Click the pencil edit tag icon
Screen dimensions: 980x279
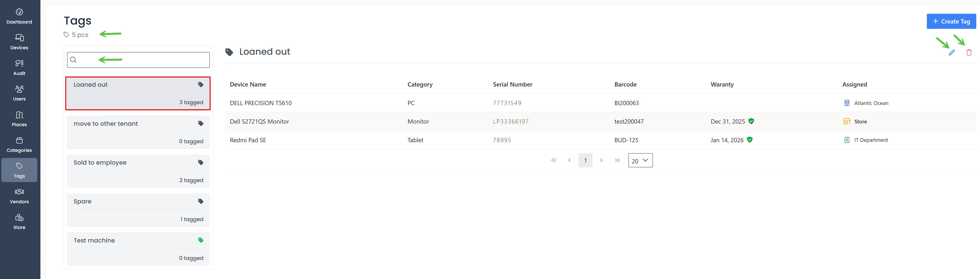(951, 53)
